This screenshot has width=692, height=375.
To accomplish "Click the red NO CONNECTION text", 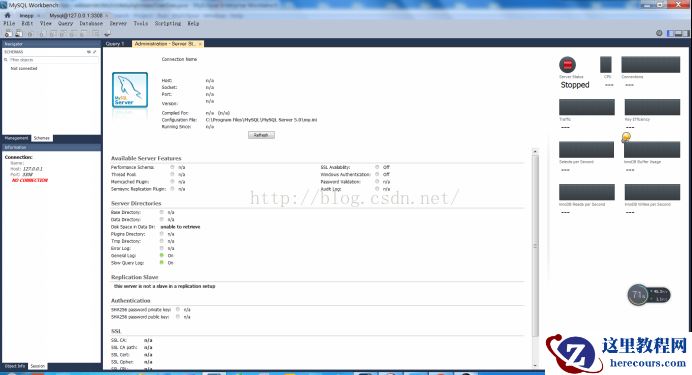I will point(30,180).
